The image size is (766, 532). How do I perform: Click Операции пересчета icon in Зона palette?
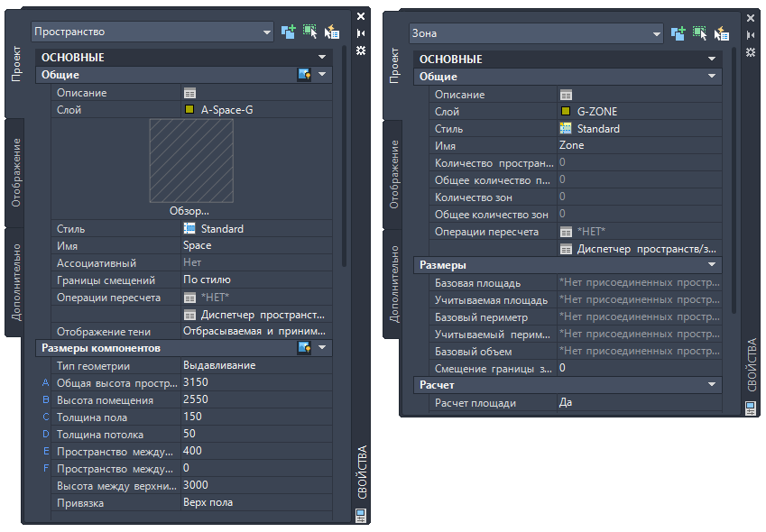(566, 232)
